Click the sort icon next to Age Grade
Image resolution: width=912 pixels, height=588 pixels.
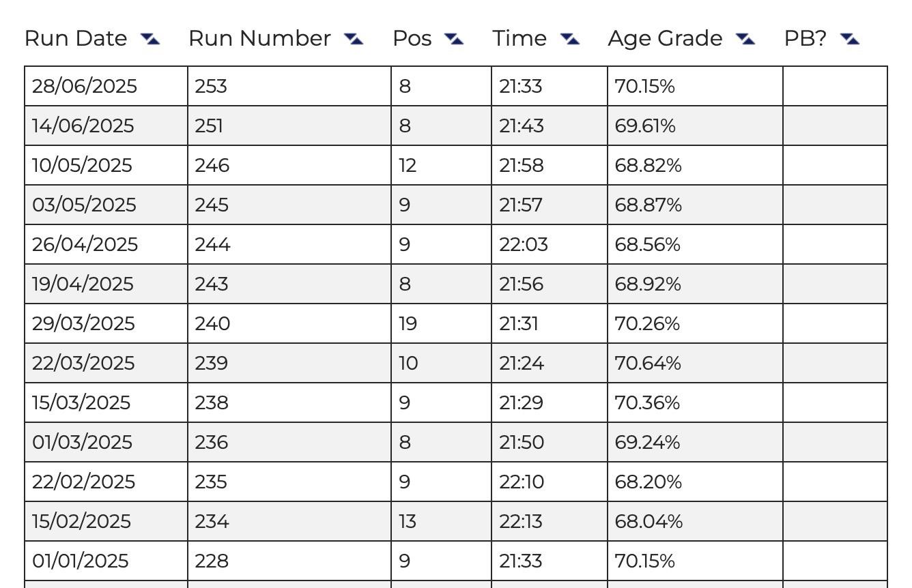click(x=745, y=40)
